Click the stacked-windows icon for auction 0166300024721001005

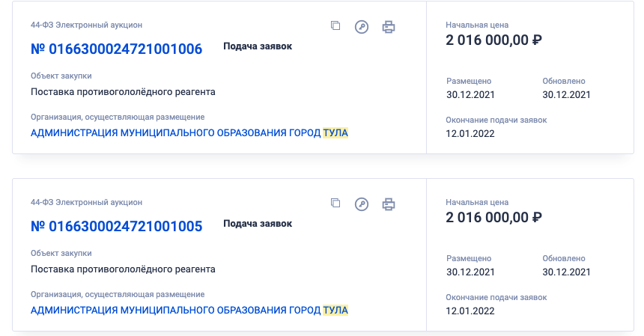pyautogui.click(x=335, y=203)
